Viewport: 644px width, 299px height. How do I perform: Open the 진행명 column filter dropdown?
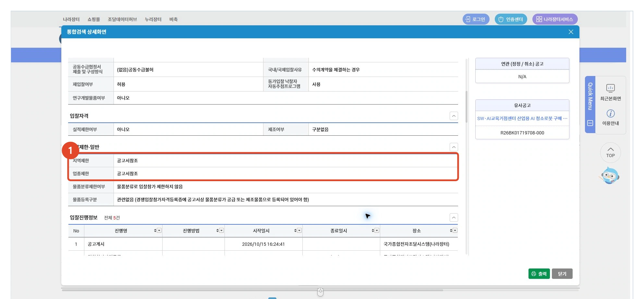159,230
